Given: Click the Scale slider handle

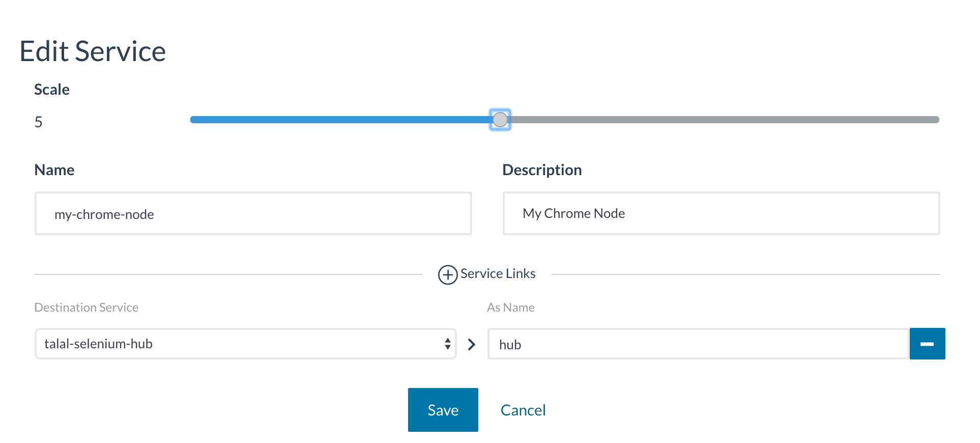Looking at the screenshot, I should (x=500, y=120).
